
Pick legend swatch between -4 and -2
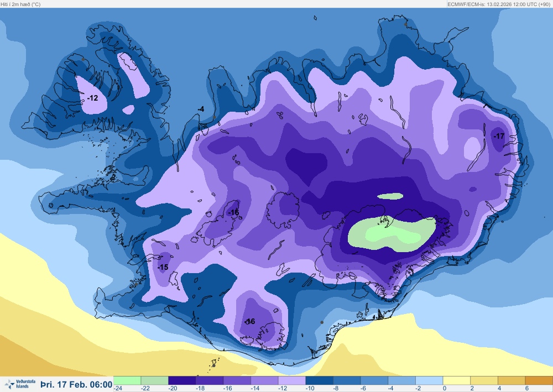[401, 380]
